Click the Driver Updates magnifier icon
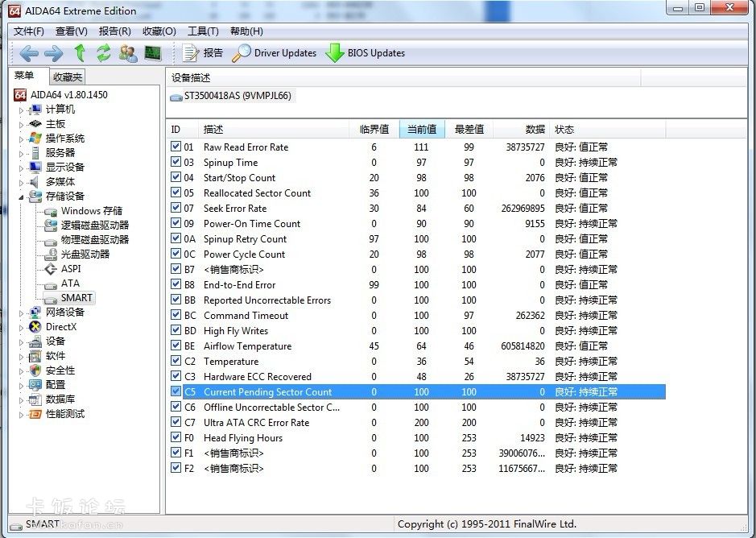Image resolution: width=756 pixels, height=538 pixels. pos(241,53)
